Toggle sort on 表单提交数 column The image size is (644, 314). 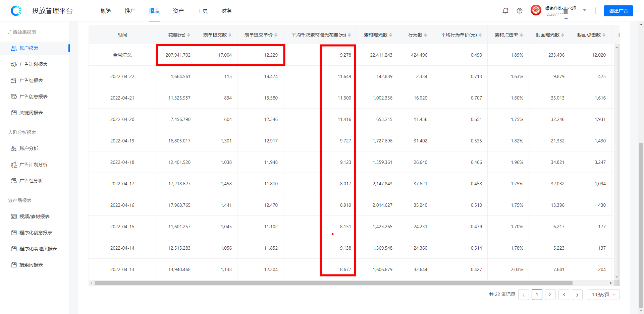(230, 35)
